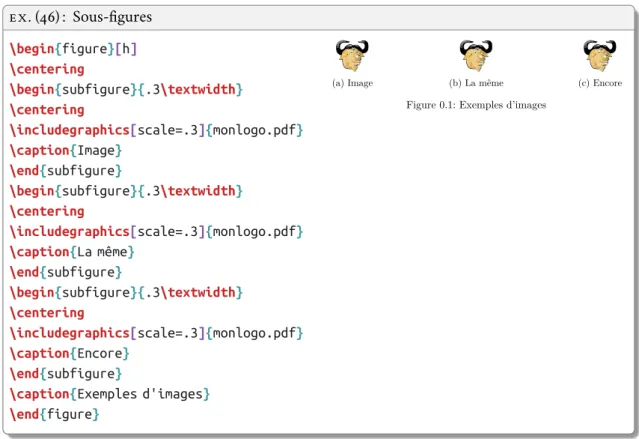Click \includegraphics line directly above \caption{Encore}
Viewport: 639px width, 439px height.
pyautogui.click(x=156, y=333)
